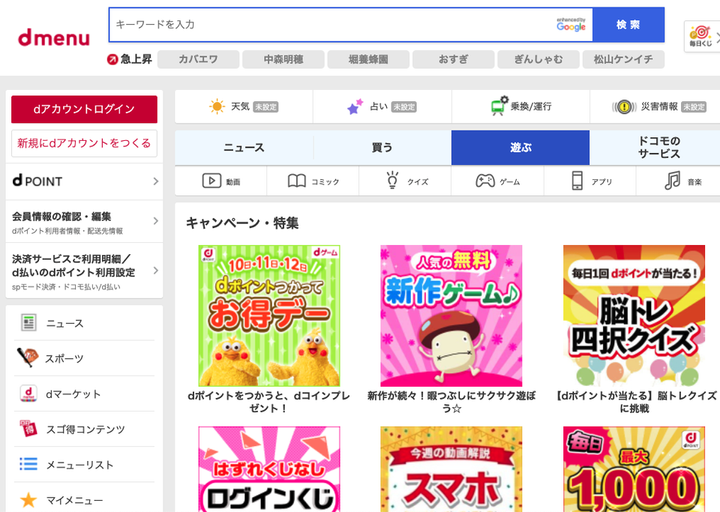This screenshot has height=512, width=720.
Task: Click the マイメニュー star icon
Action: (x=28, y=500)
